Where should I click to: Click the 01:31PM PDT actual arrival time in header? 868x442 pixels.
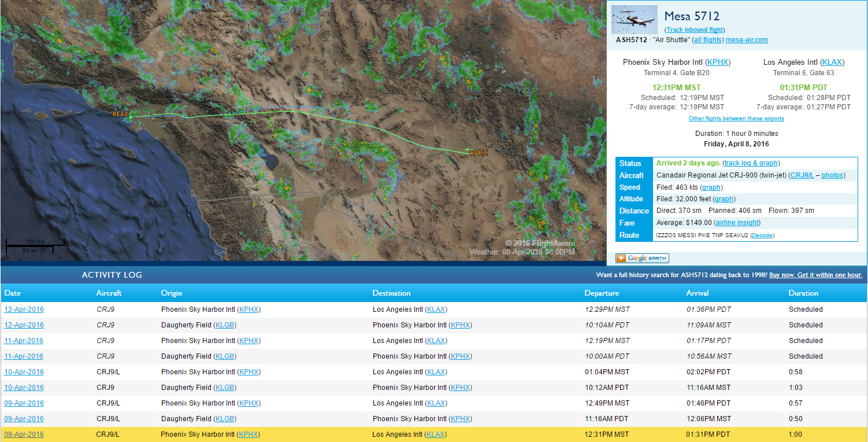pos(803,87)
